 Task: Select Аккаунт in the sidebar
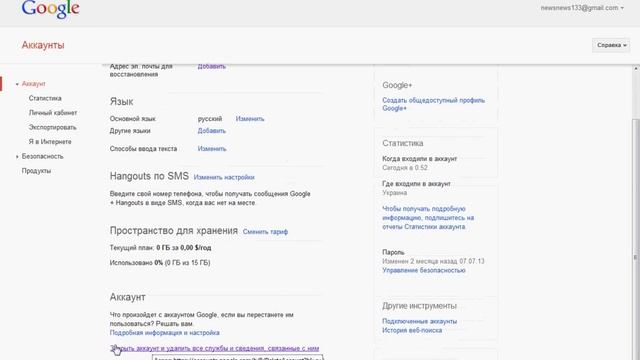(33, 84)
